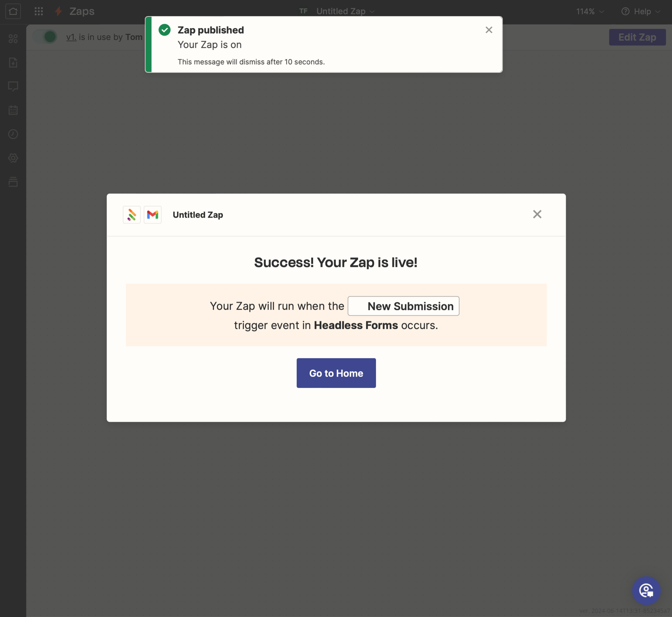Click the Zaps top menu item

coord(82,11)
